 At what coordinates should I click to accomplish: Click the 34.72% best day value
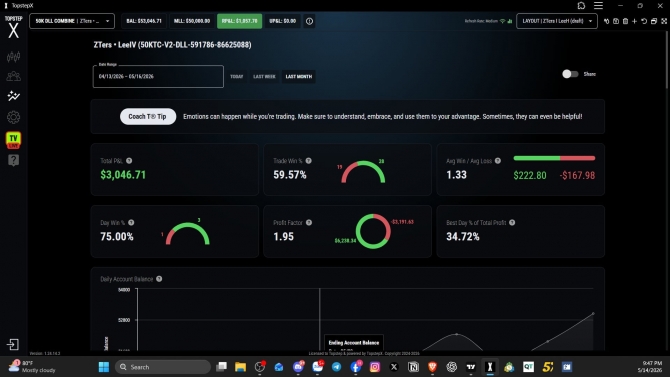pyautogui.click(x=463, y=237)
